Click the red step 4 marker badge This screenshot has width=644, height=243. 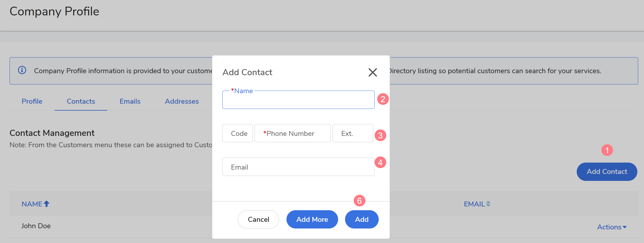pos(380,162)
